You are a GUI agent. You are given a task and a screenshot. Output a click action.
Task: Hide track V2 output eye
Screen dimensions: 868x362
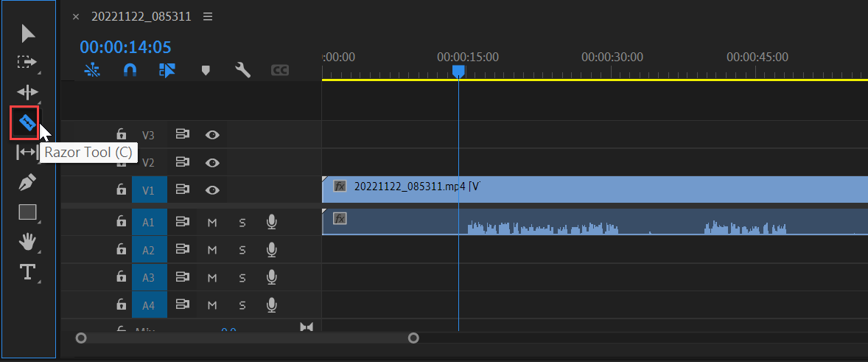click(x=212, y=162)
